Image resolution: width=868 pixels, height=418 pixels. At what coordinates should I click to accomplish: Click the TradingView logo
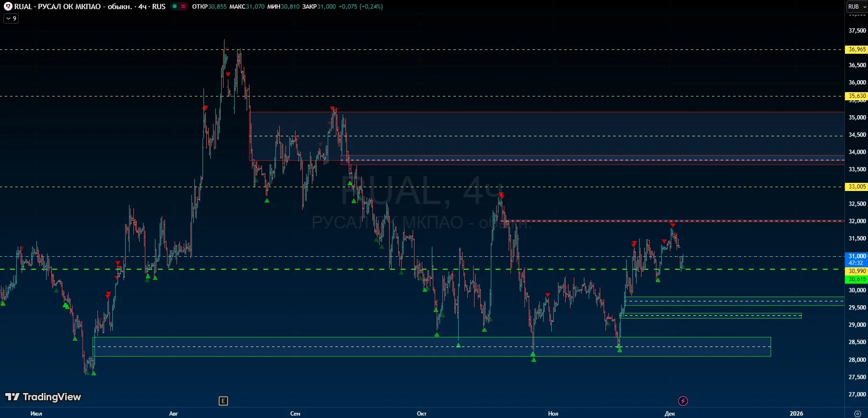(43, 397)
